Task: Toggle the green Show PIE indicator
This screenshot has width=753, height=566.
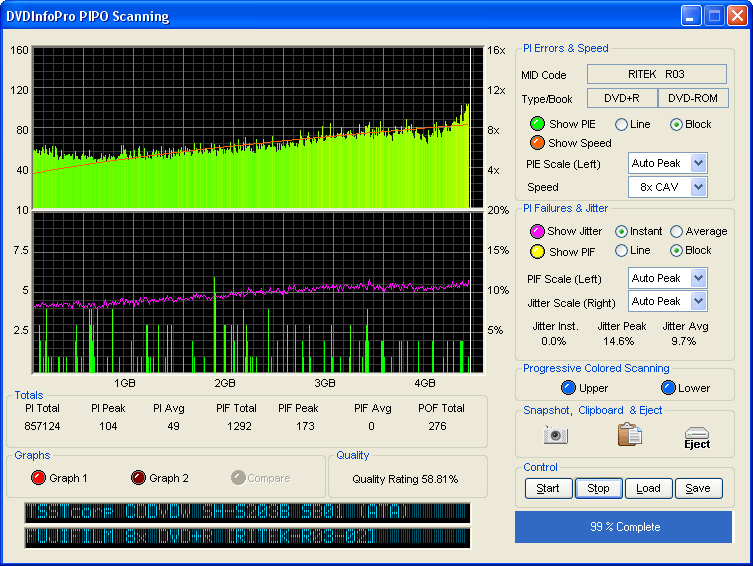Action: [537, 124]
